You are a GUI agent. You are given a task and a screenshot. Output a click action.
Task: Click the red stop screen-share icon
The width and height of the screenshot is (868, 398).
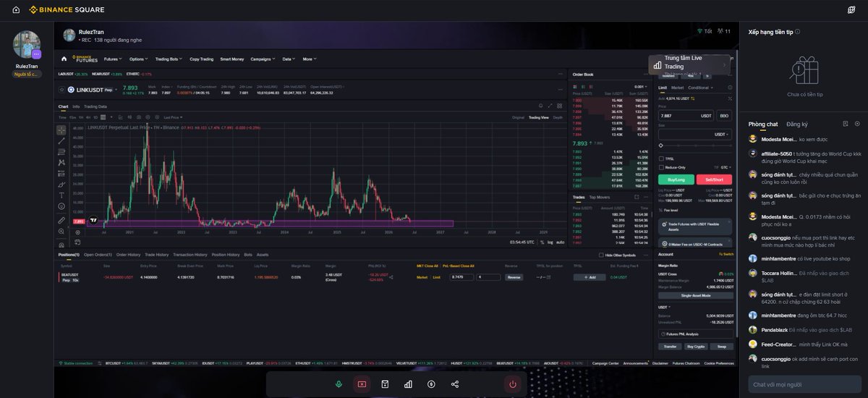[x=362, y=384]
